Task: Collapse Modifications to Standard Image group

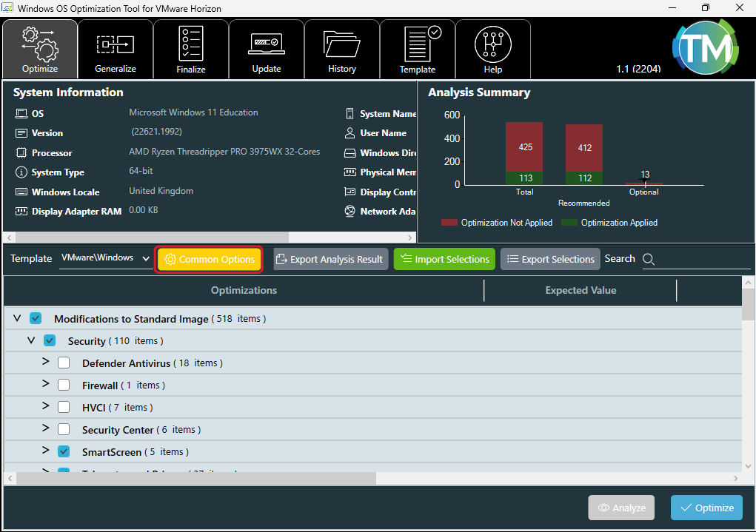Action: [17, 318]
